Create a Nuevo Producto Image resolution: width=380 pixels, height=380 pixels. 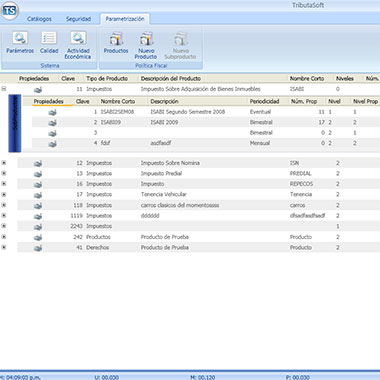[x=146, y=45]
